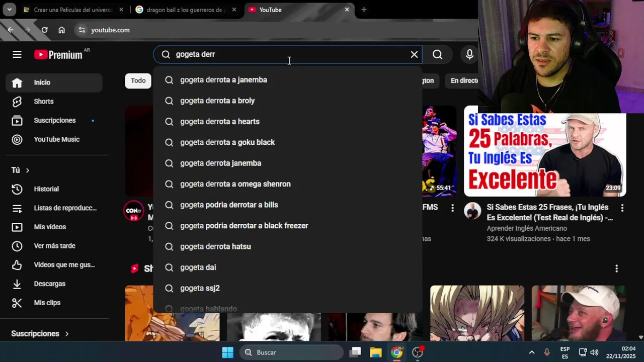The width and height of the screenshot is (644, 362).
Task: Open the Aprender Inglés Americano channel link
Action: point(527,228)
